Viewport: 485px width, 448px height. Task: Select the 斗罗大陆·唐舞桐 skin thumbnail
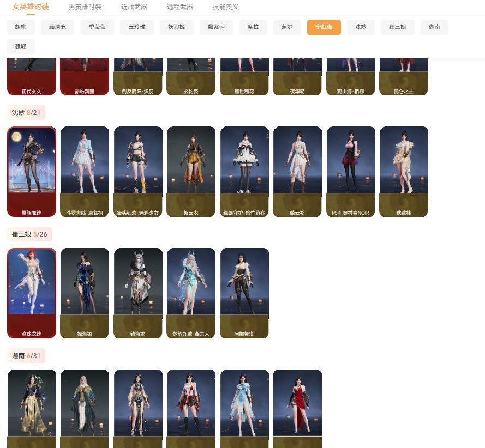coord(85,172)
